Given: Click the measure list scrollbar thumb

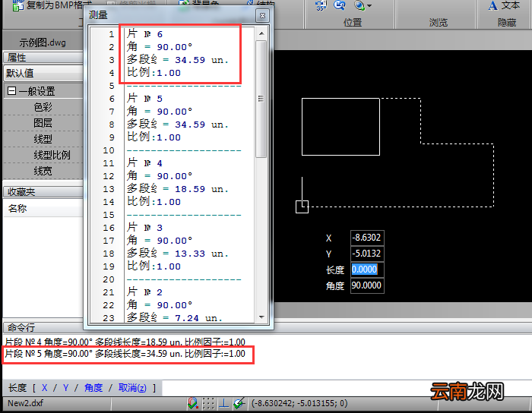Looking at the screenshot, I should [261, 99].
